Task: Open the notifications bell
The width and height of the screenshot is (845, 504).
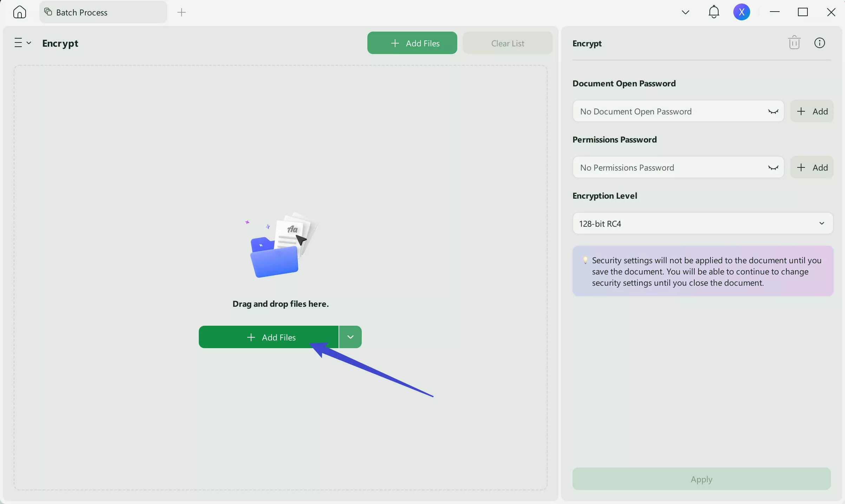Action: (x=714, y=12)
